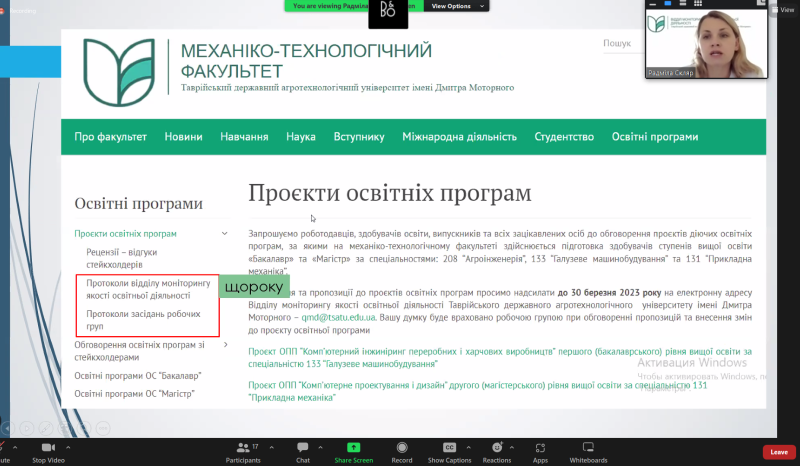Viewport: 800px width, 466px height.
Task: Open the Новини menu
Action: coord(183,137)
